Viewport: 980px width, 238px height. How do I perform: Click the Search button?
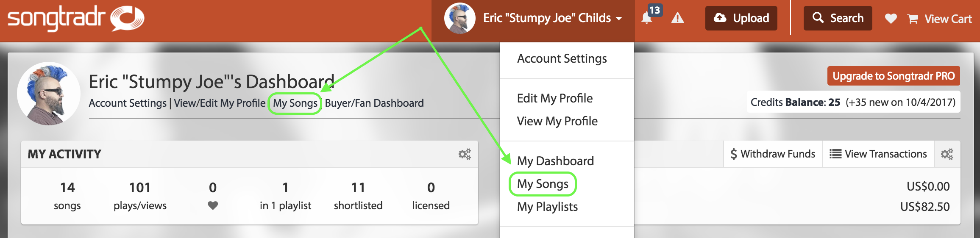tap(838, 18)
